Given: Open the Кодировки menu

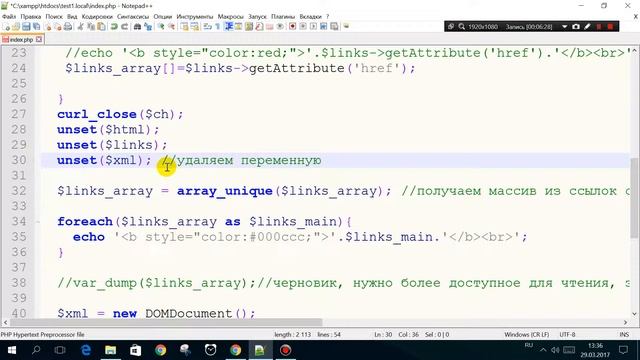Looking at the screenshot, I should pos(97,17).
